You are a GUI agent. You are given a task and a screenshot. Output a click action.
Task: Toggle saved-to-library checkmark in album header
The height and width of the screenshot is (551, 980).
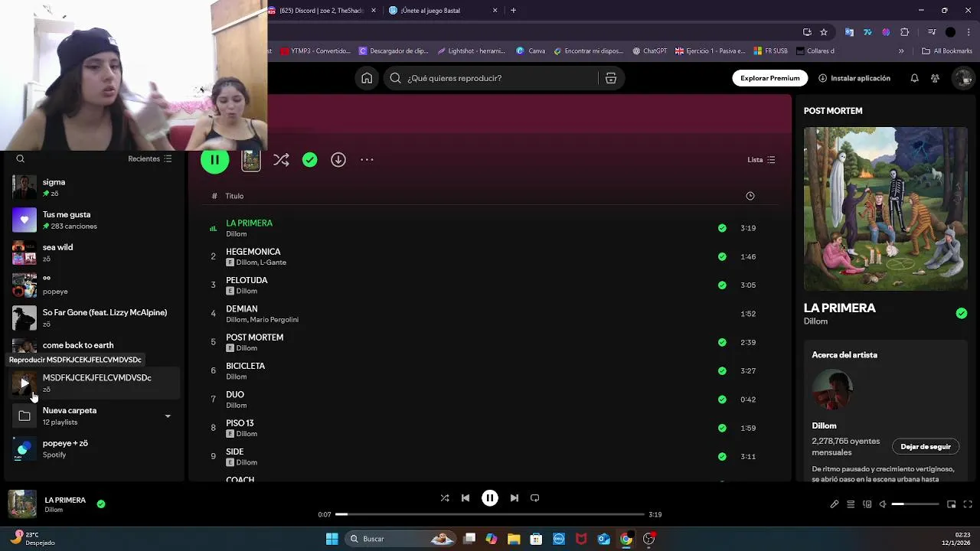click(x=309, y=160)
